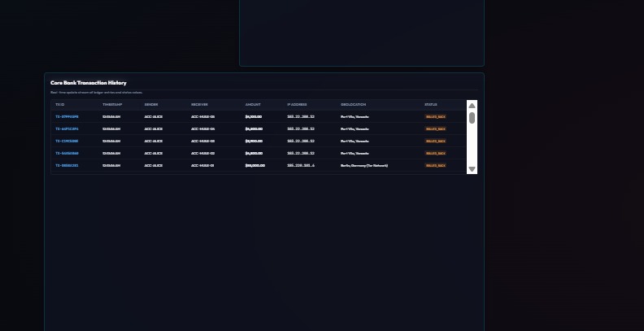Click the RECEIVER column header

(x=199, y=105)
